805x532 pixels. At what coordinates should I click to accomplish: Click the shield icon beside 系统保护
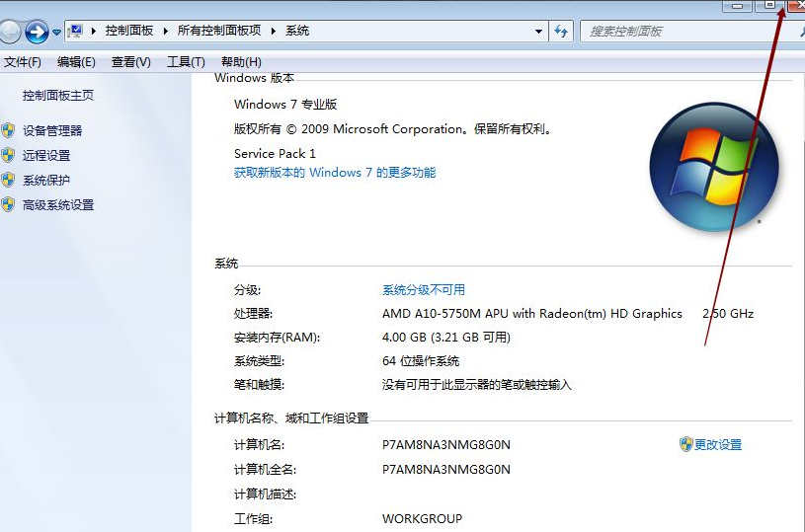click(9, 180)
